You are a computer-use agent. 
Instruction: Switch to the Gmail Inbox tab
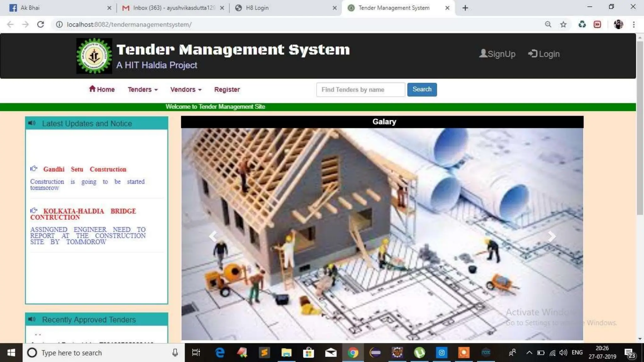(174, 8)
